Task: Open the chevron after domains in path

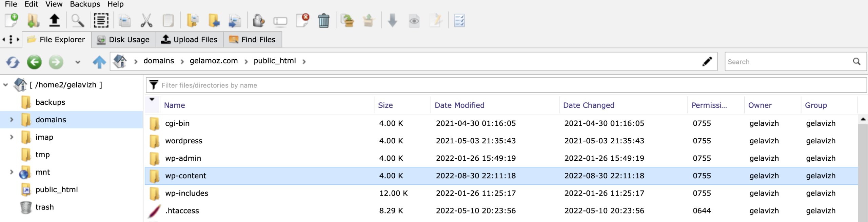Action: click(182, 61)
